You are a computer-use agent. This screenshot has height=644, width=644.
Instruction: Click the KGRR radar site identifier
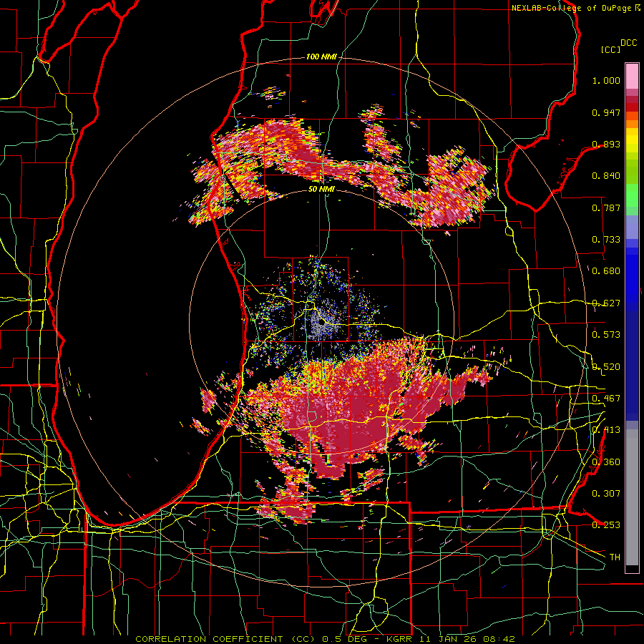click(x=399, y=639)
